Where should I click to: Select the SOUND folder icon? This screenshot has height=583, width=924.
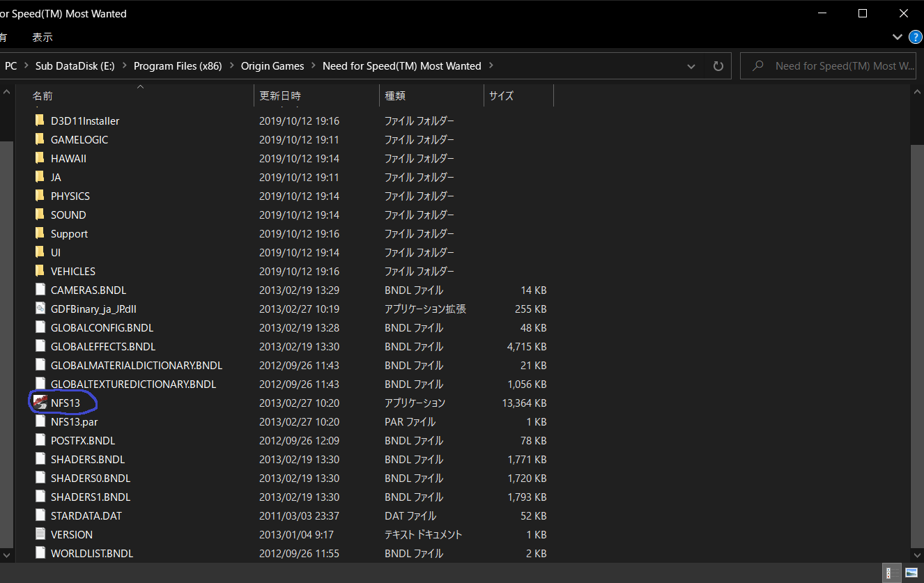[x=40, y=215]
